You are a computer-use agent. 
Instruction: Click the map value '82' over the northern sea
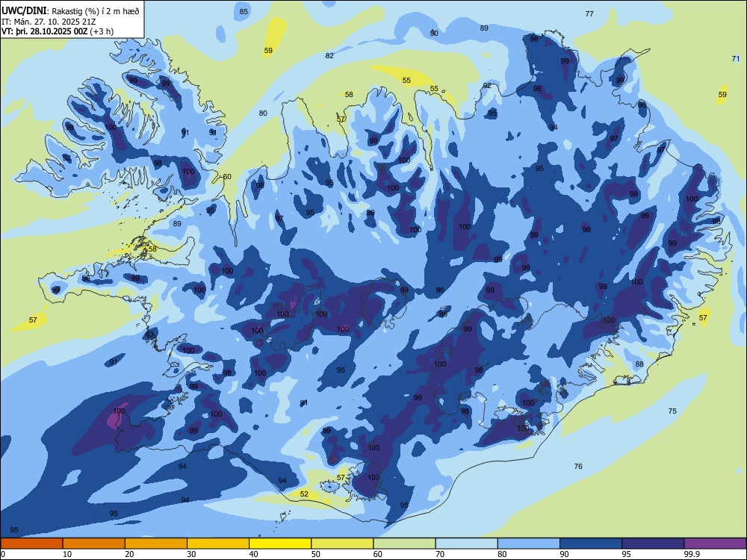tap(329, 56)
